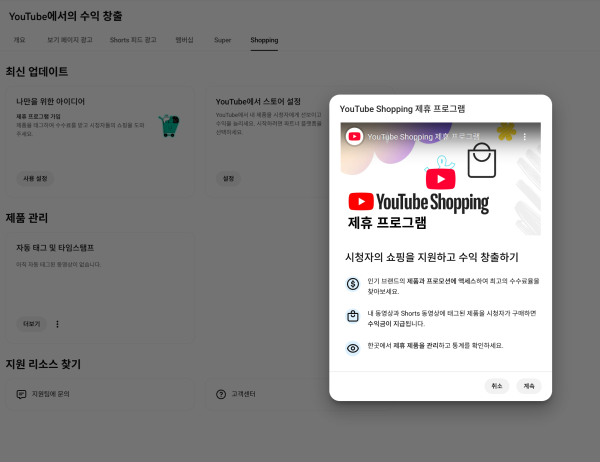Click 설정 button on store setup card
Screen dimensions: 600x462
click(x=228, y=178)
